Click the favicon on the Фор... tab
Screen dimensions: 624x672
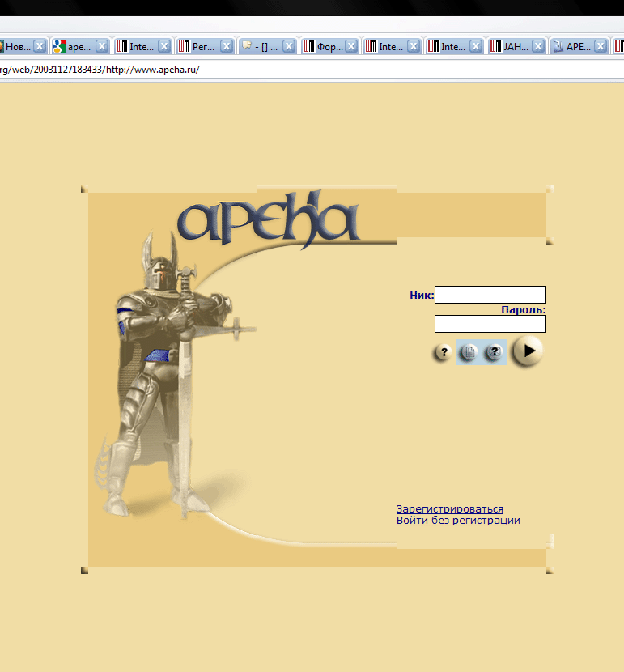click(309, 46)
